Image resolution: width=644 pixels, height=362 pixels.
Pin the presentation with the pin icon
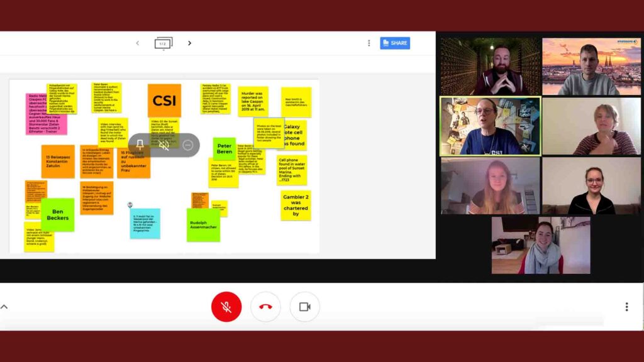pyautogui.click(x=140, y=145)
